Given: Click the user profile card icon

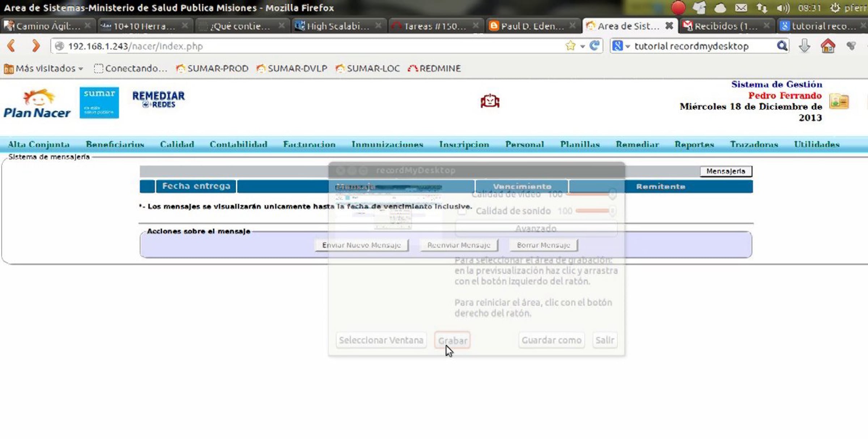Looking at the screenshot, I should [839, 101].
